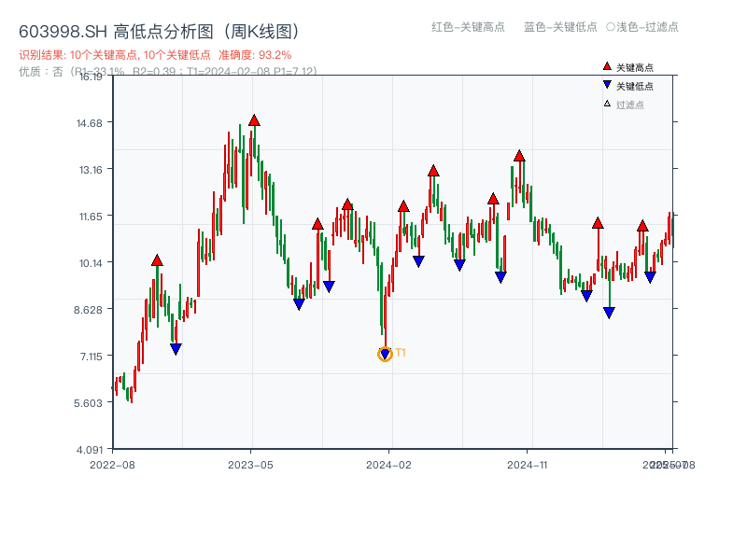747x560 pixels.
Task: Click the red triangle above the 14.68 peak
Action: (254, 119)
